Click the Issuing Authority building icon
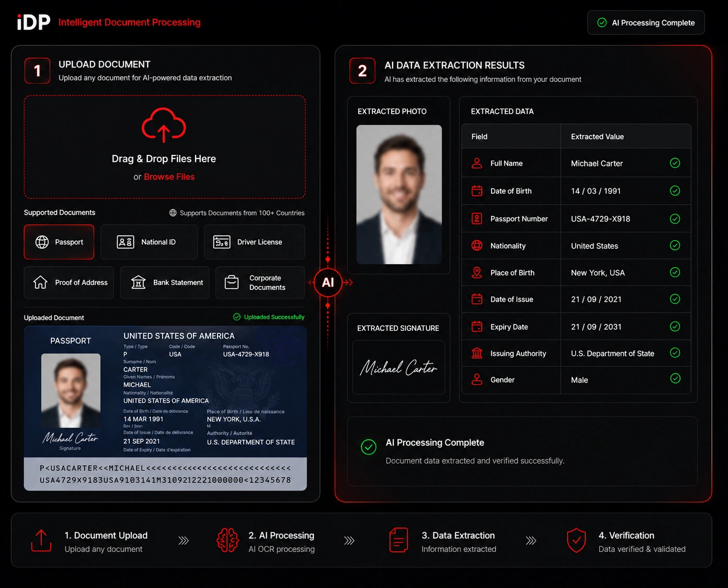 (x=477, y=353)
